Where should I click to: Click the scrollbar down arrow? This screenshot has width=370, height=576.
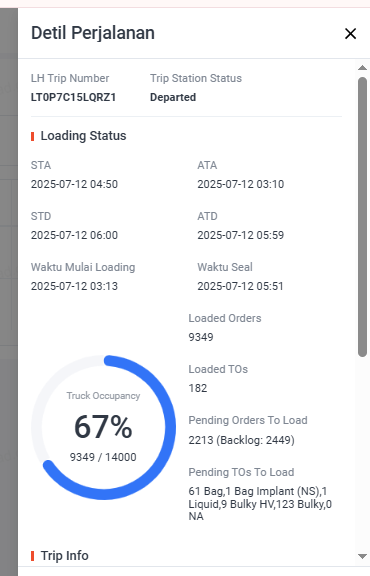(x=362, y=556)
